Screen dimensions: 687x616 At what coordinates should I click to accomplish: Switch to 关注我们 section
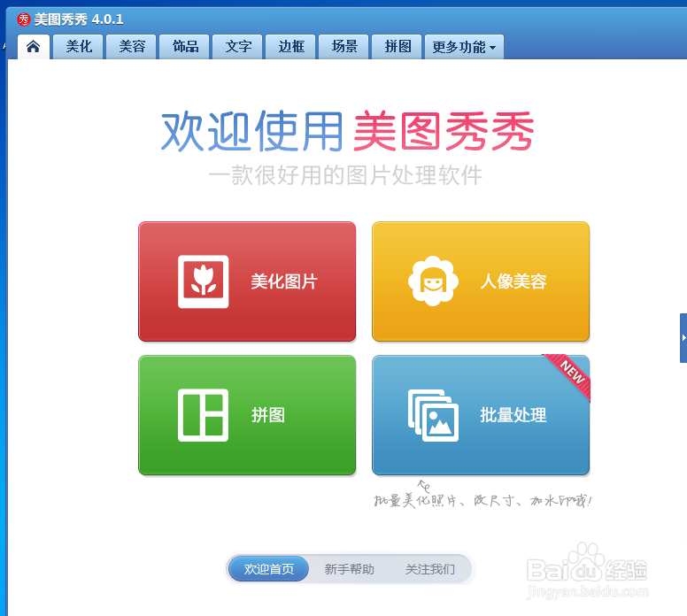[429, 569]
